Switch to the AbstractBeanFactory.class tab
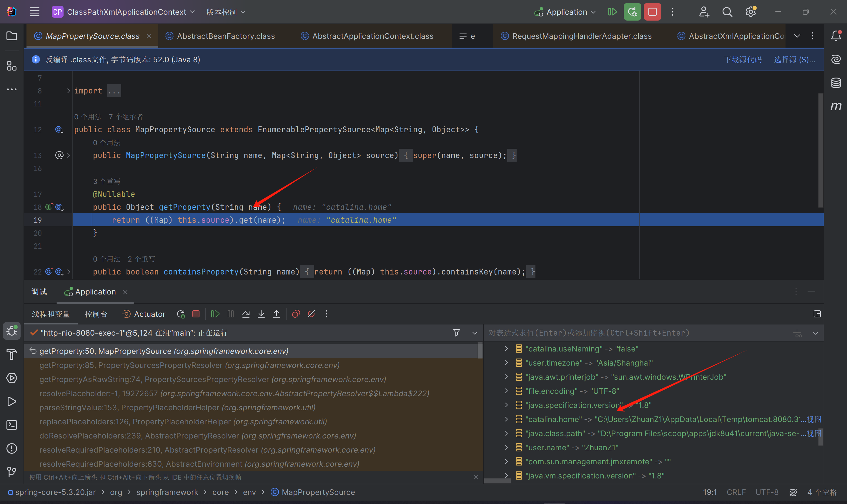This screenshot has height=504, width=847. pyautogui.click(x=226, y=36)
